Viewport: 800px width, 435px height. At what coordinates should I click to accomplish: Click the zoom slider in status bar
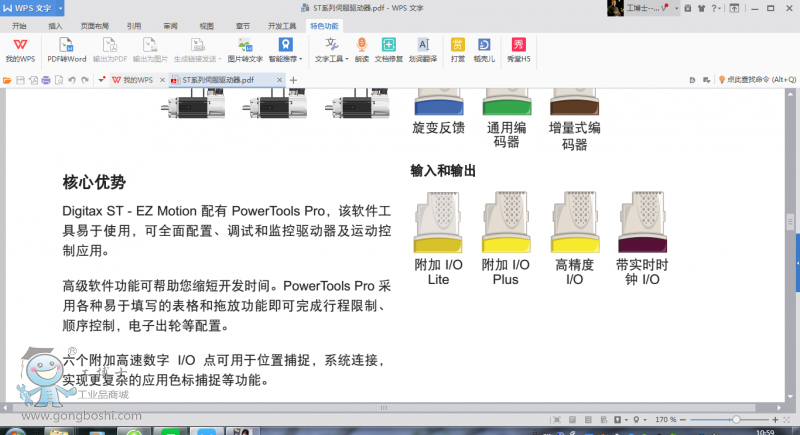coord(738,419)
